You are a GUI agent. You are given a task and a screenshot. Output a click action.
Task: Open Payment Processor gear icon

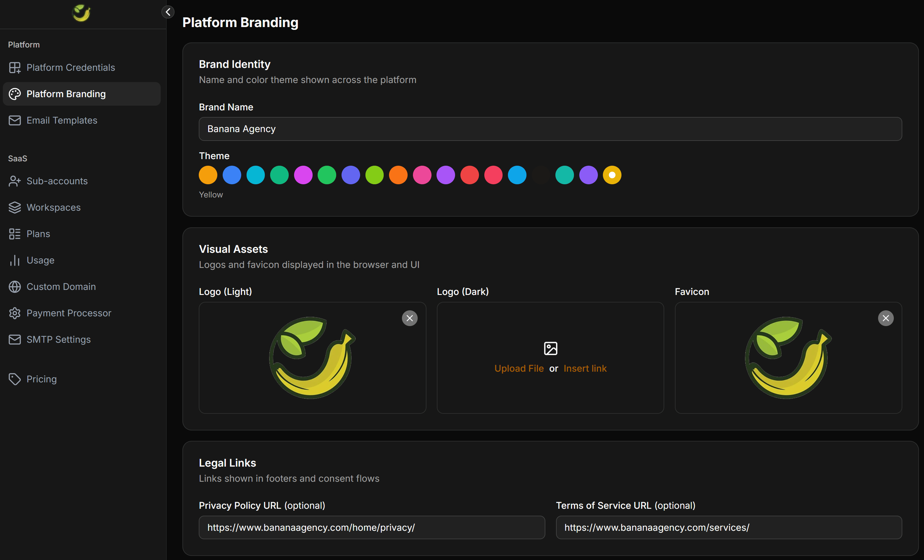point(15,313)
